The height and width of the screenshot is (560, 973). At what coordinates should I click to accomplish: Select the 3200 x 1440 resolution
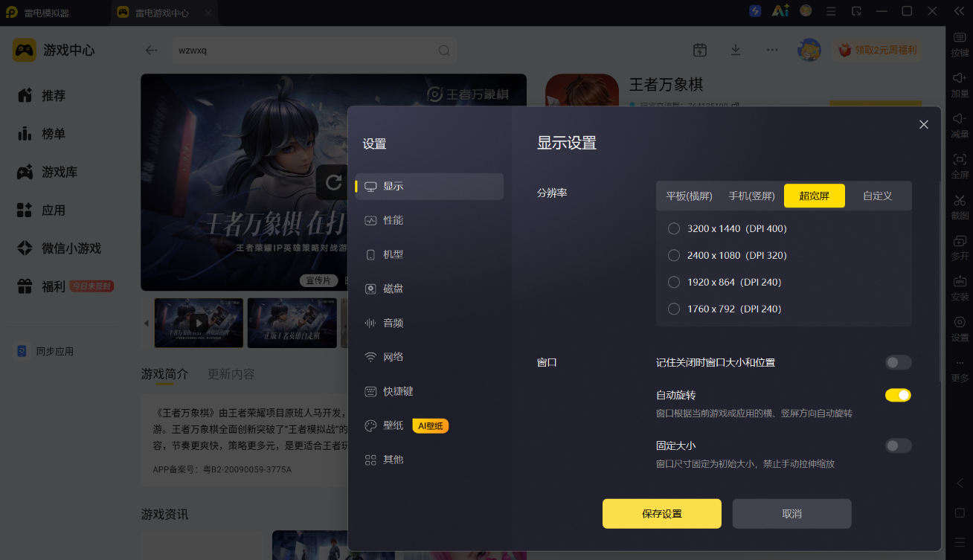pyautogui.click(x=674, y=228)
